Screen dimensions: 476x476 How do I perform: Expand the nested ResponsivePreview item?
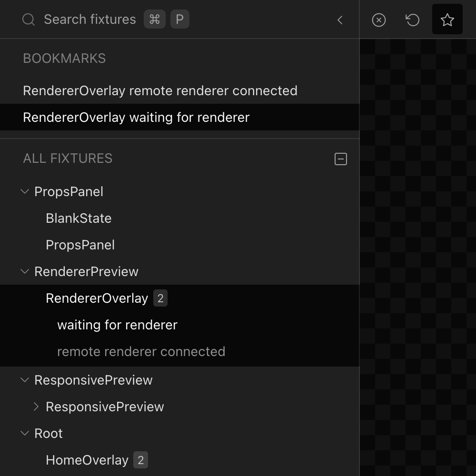point(36,407)
